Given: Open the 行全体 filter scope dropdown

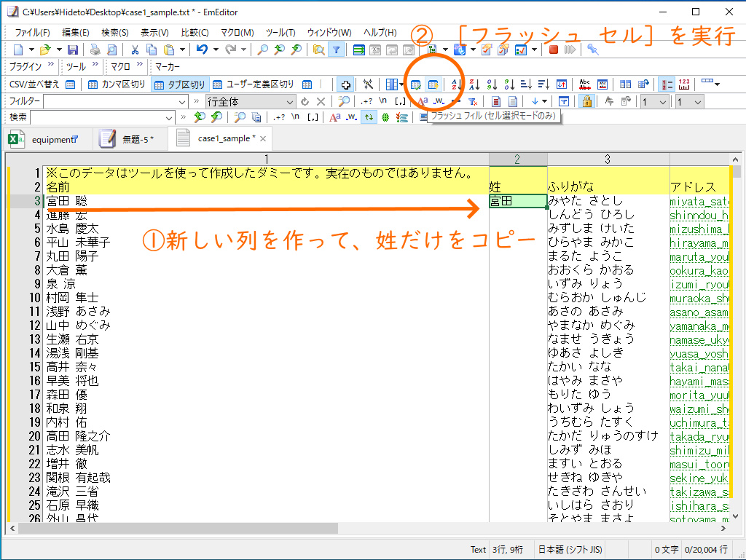Looking at the screenshot, I should pyautogui.click(x=289, y=102).
